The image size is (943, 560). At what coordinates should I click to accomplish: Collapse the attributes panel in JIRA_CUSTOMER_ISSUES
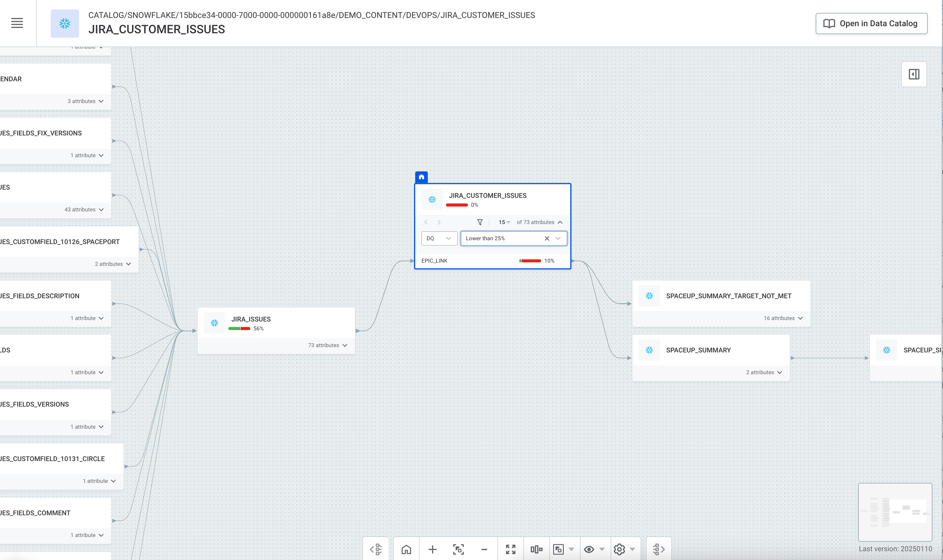pyautogui.click(x=560, y=222)
